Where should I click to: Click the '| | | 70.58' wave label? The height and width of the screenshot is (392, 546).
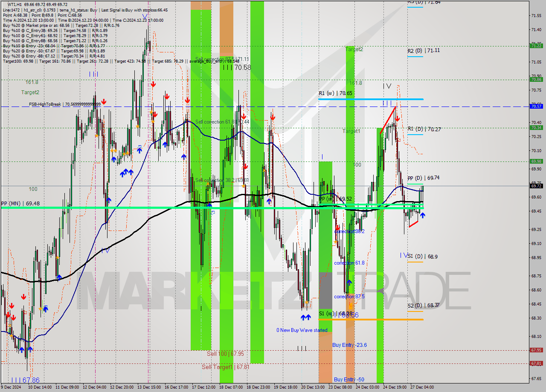(x=236, y=67)
